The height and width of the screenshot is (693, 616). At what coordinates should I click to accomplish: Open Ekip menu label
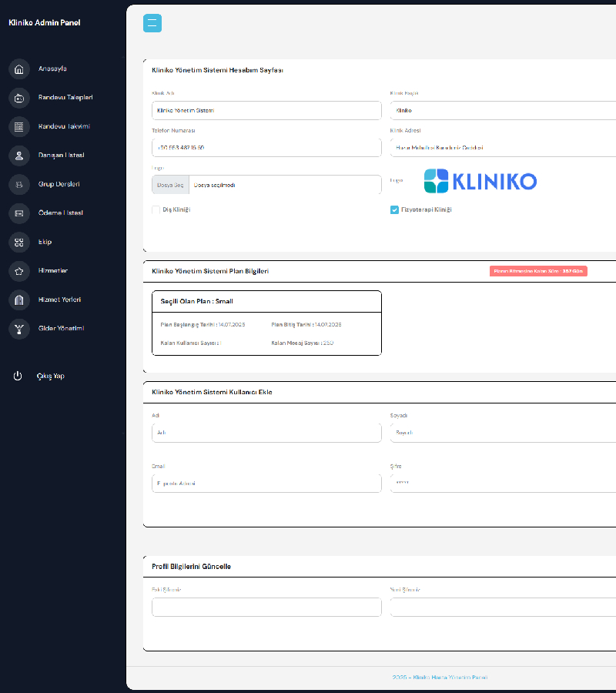(45, 243)
